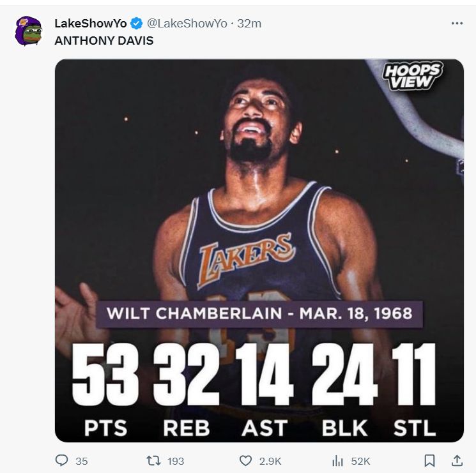The width and height of the screenshot is (476, 473).
Task: Click the @LakeShowYo handle
Action: (187, 24)
